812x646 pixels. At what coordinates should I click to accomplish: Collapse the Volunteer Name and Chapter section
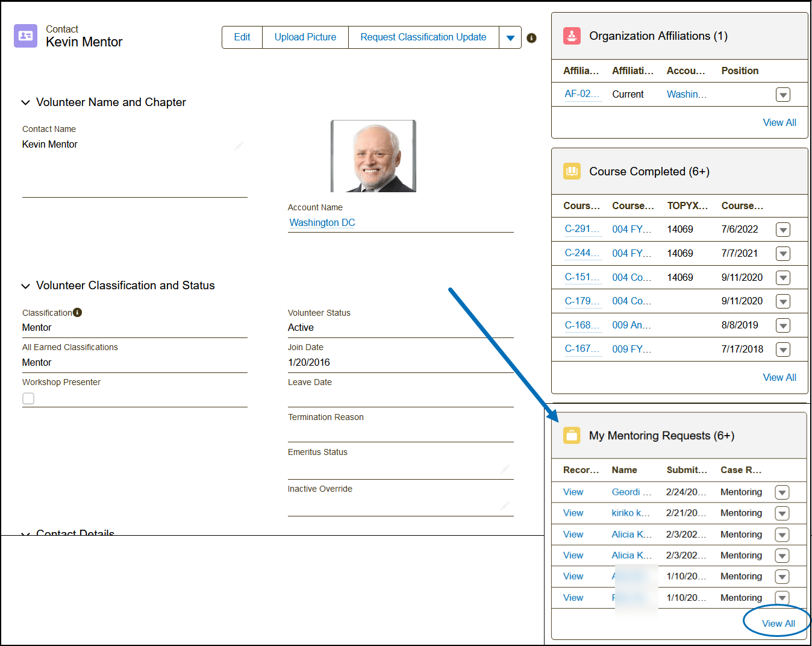point(26,102)
